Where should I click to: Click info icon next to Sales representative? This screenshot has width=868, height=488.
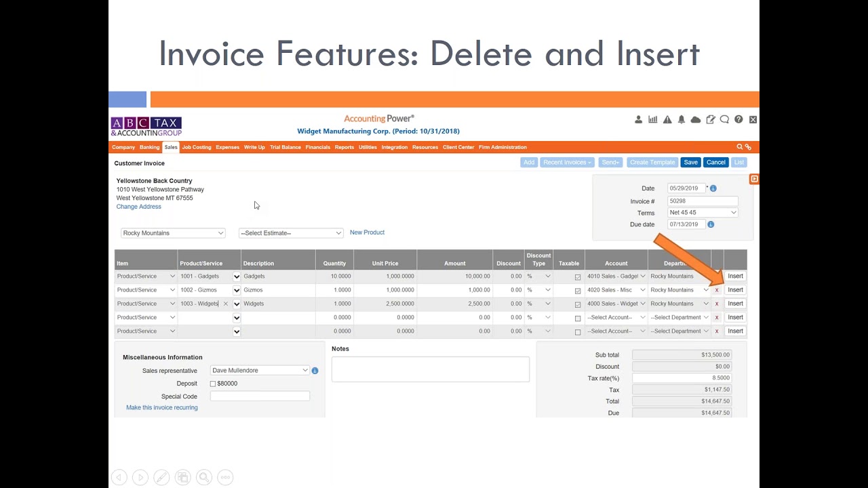pos(315,371)
